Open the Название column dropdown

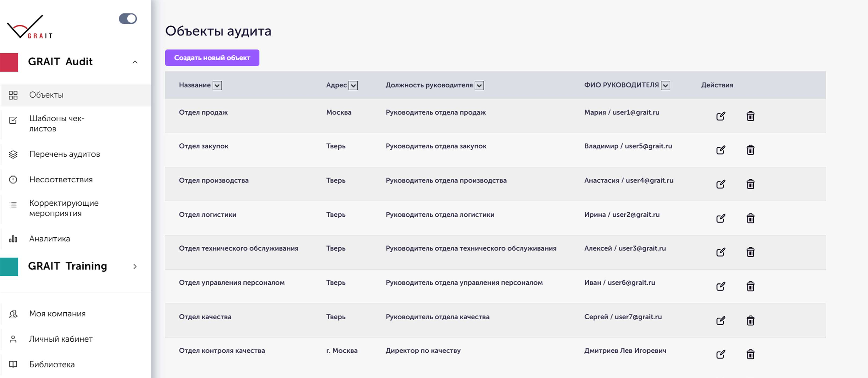(x=217, y=86)
